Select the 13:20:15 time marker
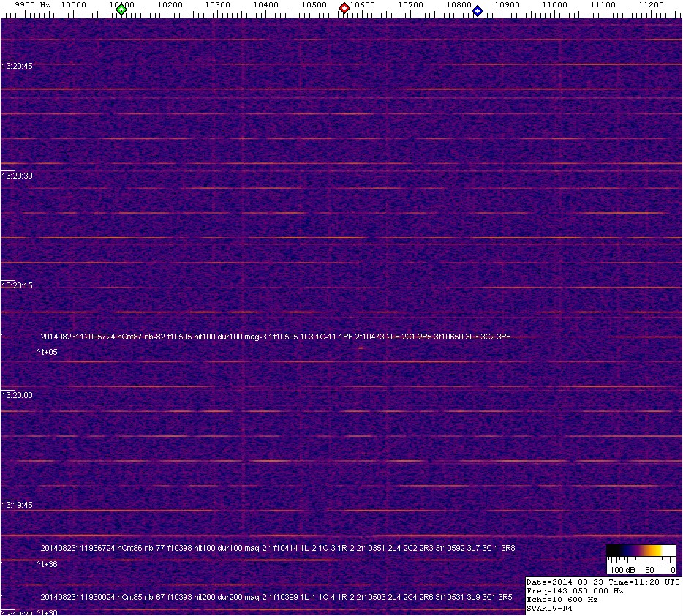683x616 pixels. (x=18, y=285)
